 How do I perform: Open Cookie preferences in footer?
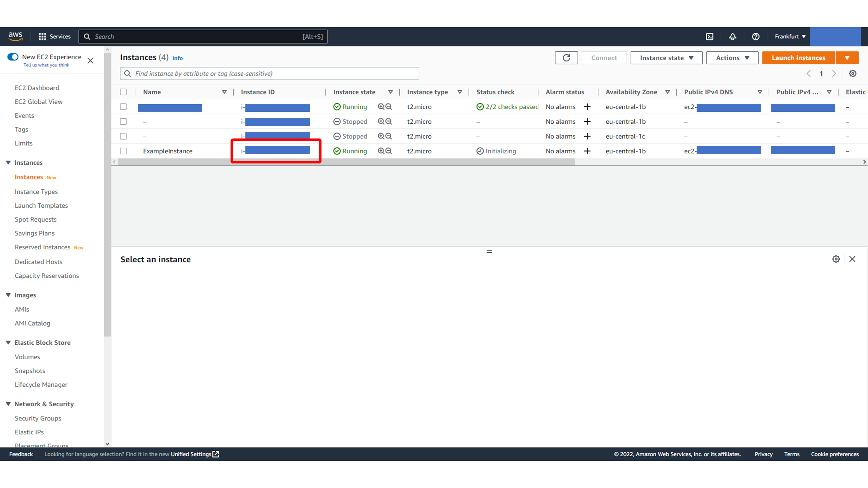pyautogui.click(x=835, y=454)
